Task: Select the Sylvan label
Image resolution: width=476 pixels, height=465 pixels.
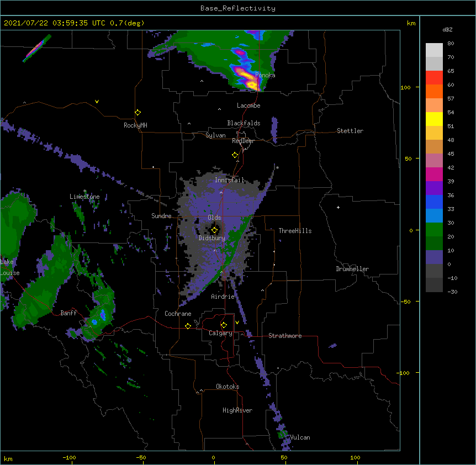Action: pos(215,135)
